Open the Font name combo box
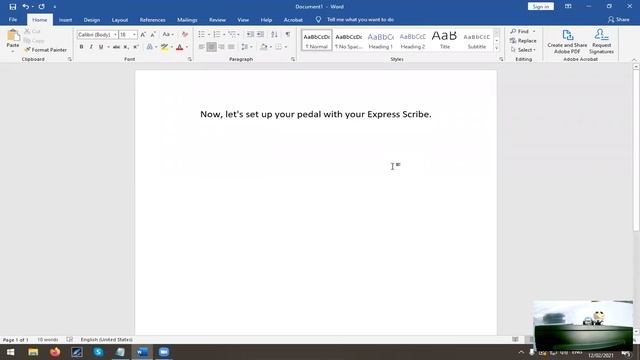Viewport: 640px width, 360px height. (x=97, y=35)
